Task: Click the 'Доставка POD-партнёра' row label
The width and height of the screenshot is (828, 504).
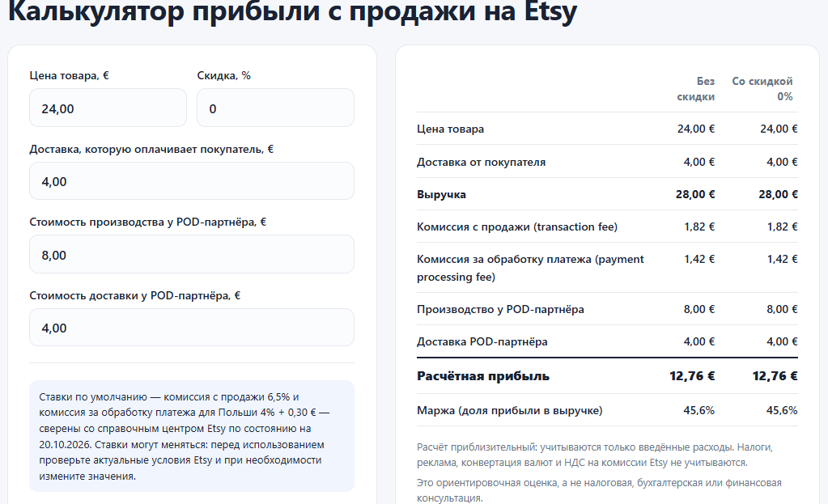Action: (482, 341)
